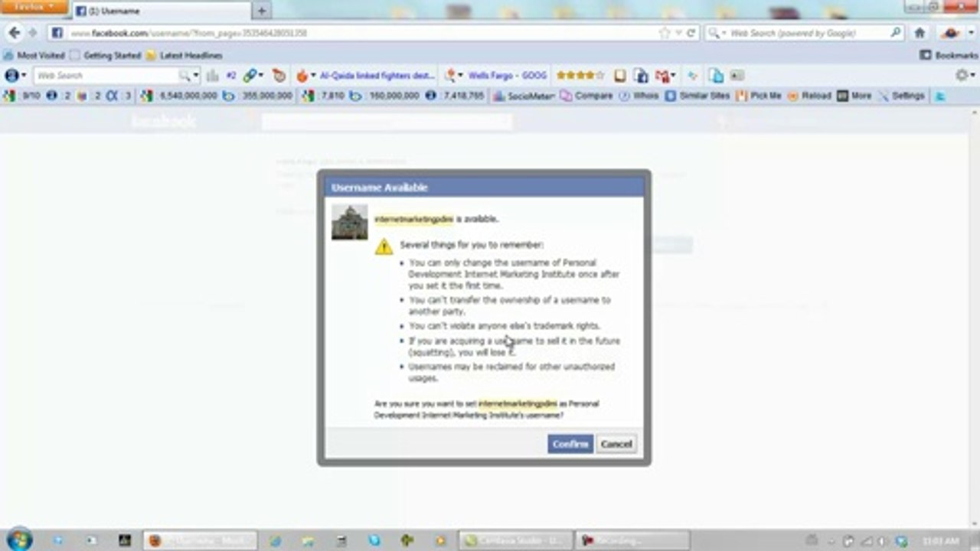The image size is (980, 551).
Task: Click the Compare toolbar button
Action: tap(586, 96)
